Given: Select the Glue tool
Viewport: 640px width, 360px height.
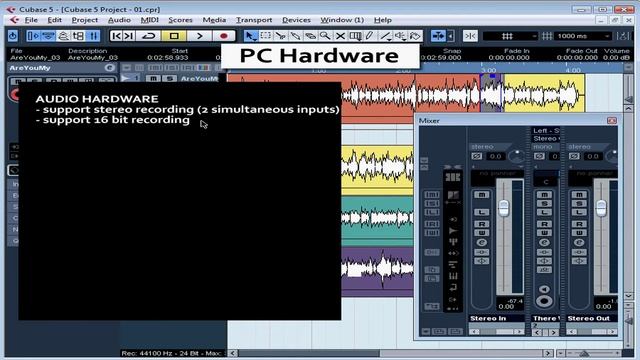Looking at the screenshot, I should coord(295,36).
